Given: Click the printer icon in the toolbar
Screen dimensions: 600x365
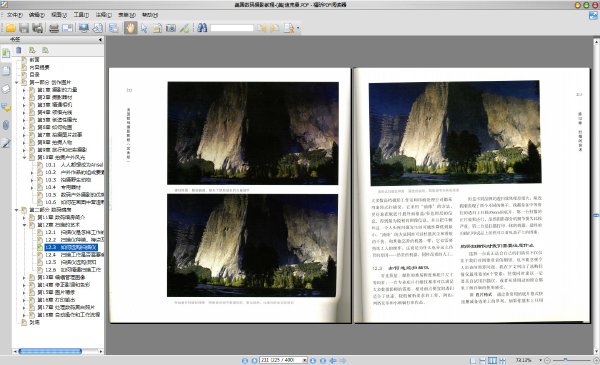Looking at the screenshot, I should point(54,28).
